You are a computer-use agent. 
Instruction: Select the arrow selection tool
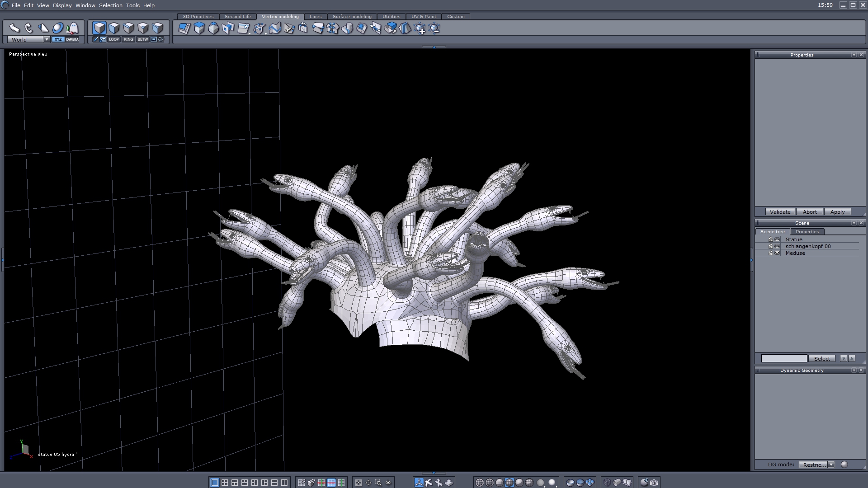tap(14, 28)
